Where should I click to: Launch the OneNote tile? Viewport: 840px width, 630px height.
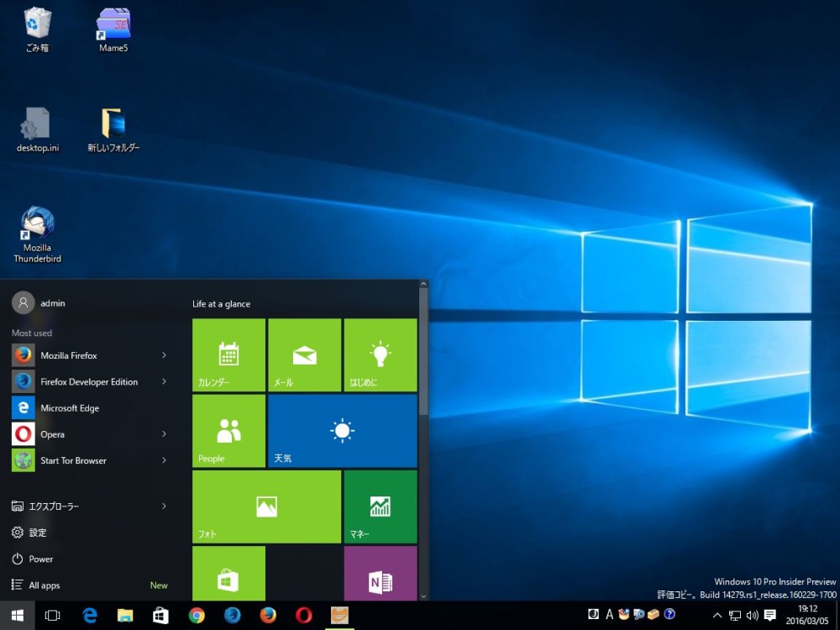coord(380,574)
